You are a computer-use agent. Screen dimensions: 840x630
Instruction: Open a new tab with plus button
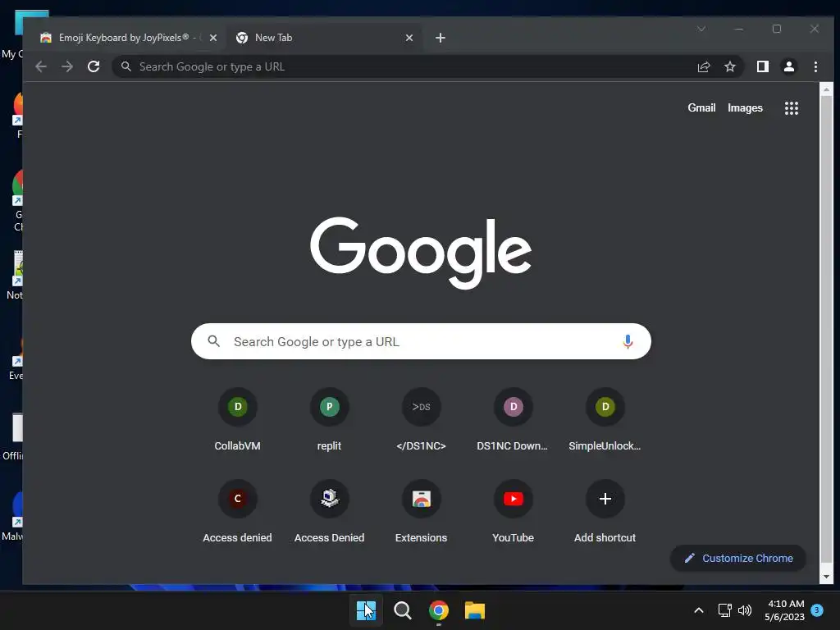point(441,38)
